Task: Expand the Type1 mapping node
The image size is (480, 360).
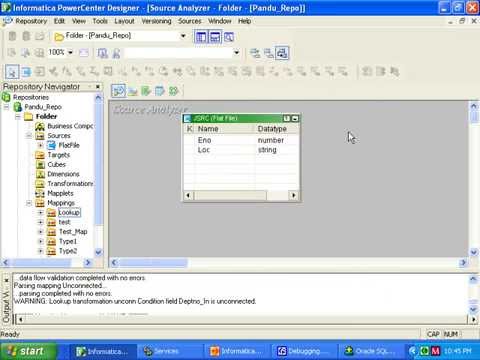Action: tap(41, 241)
